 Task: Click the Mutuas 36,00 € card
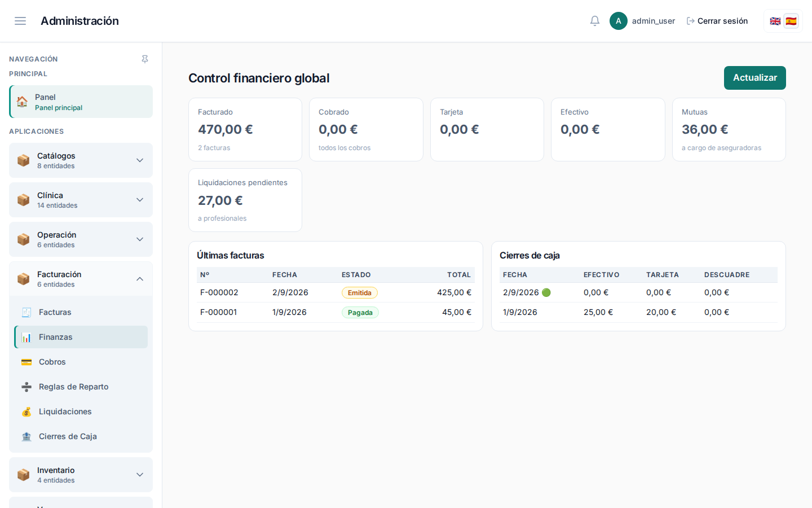(x=729, y=129)
